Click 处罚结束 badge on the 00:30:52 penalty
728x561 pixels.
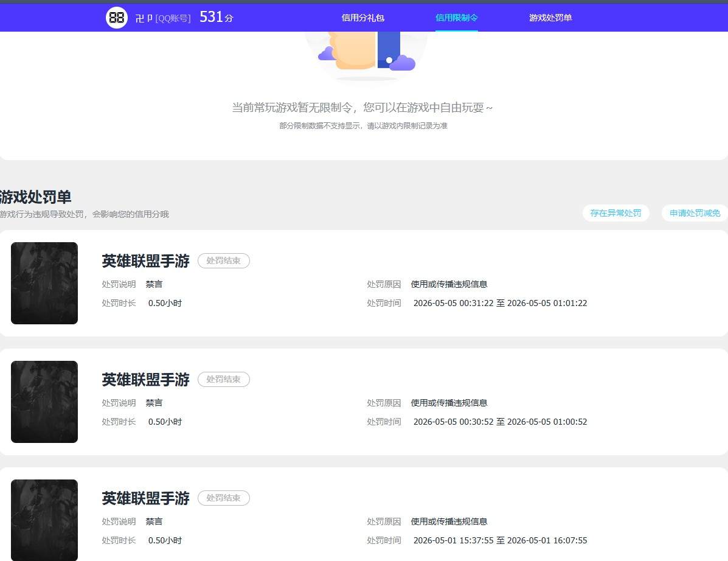[x=224, y=380]
